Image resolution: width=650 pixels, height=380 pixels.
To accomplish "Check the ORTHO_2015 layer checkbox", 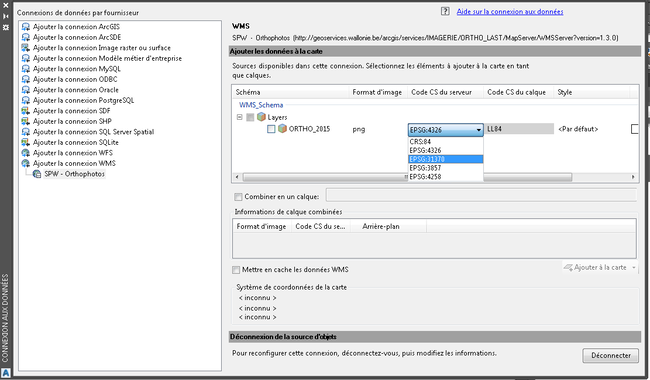I will pos(271,129).
